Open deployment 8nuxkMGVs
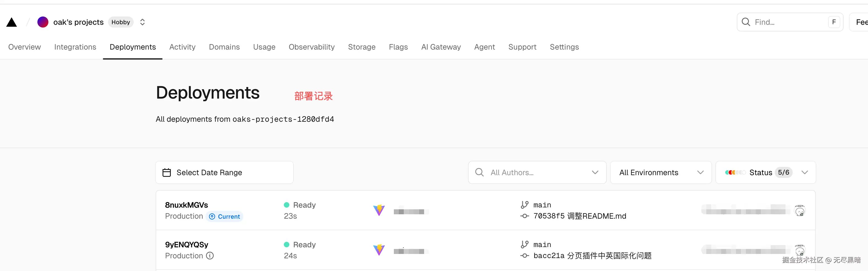This screenshot has height=271, width=868. point(186,205)
